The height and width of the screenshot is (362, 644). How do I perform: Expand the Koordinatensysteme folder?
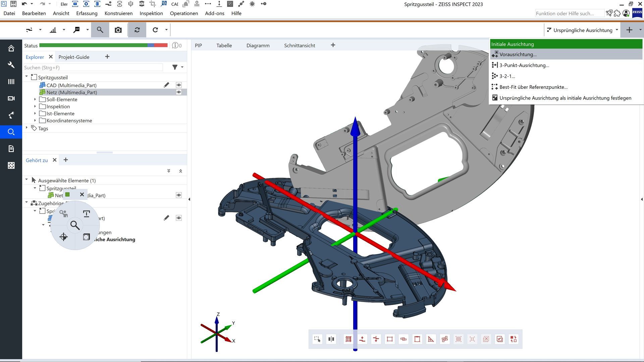point(35,121)
